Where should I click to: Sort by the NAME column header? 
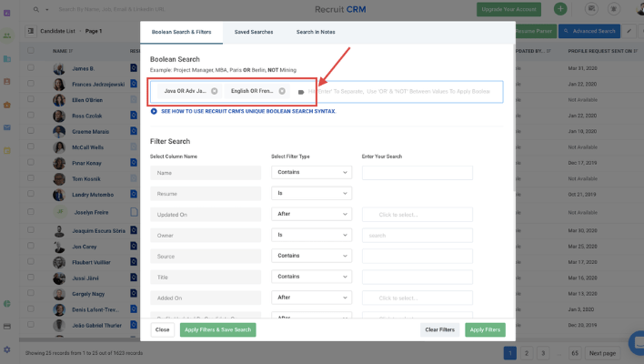click(x=63, y=51)
